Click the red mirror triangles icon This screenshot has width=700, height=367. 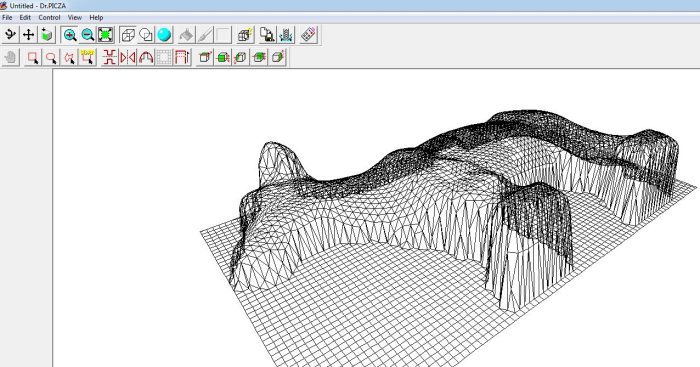pos(128,58)
